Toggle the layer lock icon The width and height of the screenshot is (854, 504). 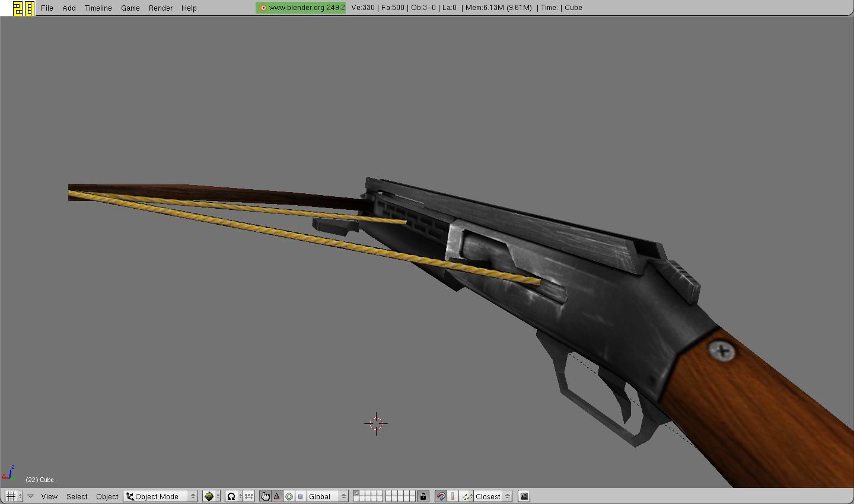[423, 496]
